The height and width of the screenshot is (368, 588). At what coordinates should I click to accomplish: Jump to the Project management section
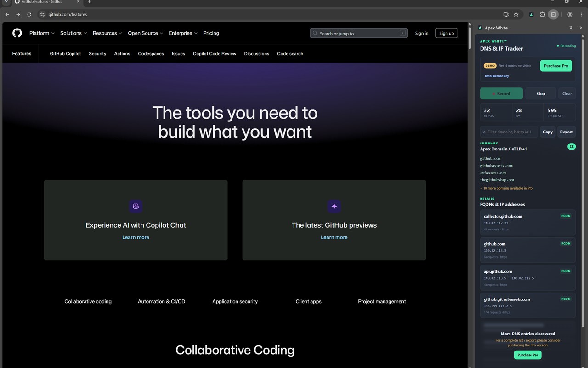(x=382, y=302)
